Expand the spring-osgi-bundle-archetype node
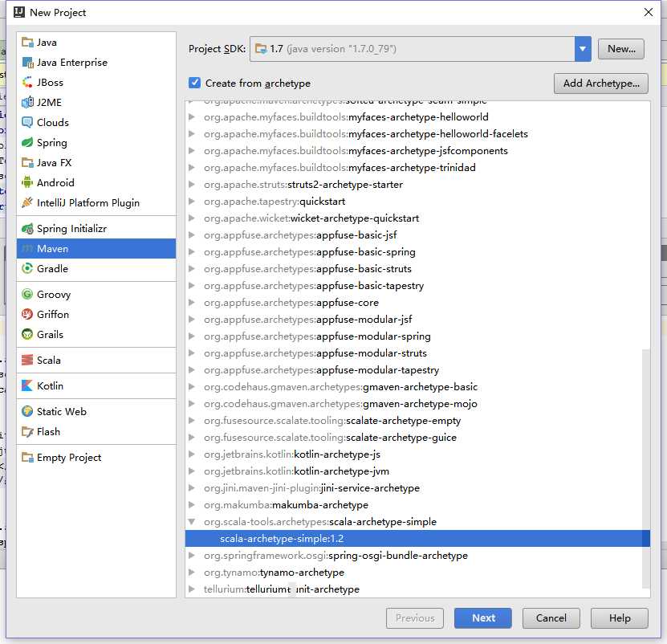Screen dimensions: 667x644 [192, 556]
